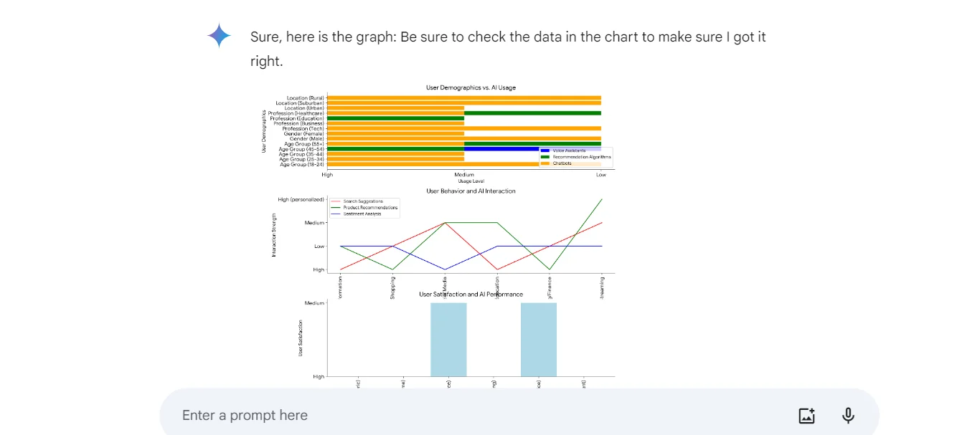Screen dimensions: 980x435
Task: Click the User Behavior and AI Interaction title
Action: click(x=471, y=191)
